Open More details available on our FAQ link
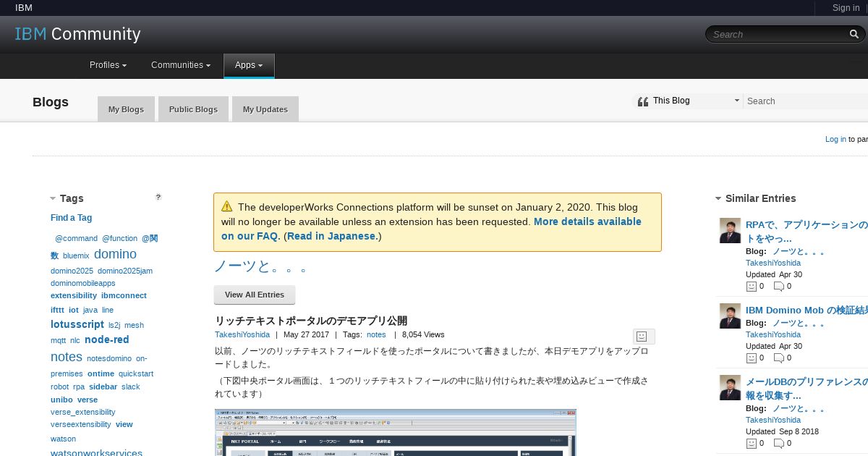Image resolution: width=868 pixels, height=456 pixels. [x=431, y=229]
